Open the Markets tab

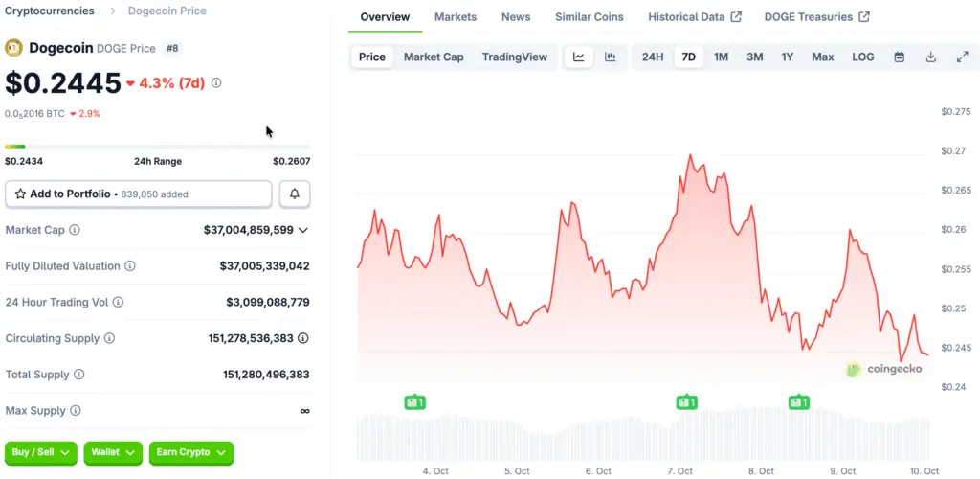click(456, 17)
